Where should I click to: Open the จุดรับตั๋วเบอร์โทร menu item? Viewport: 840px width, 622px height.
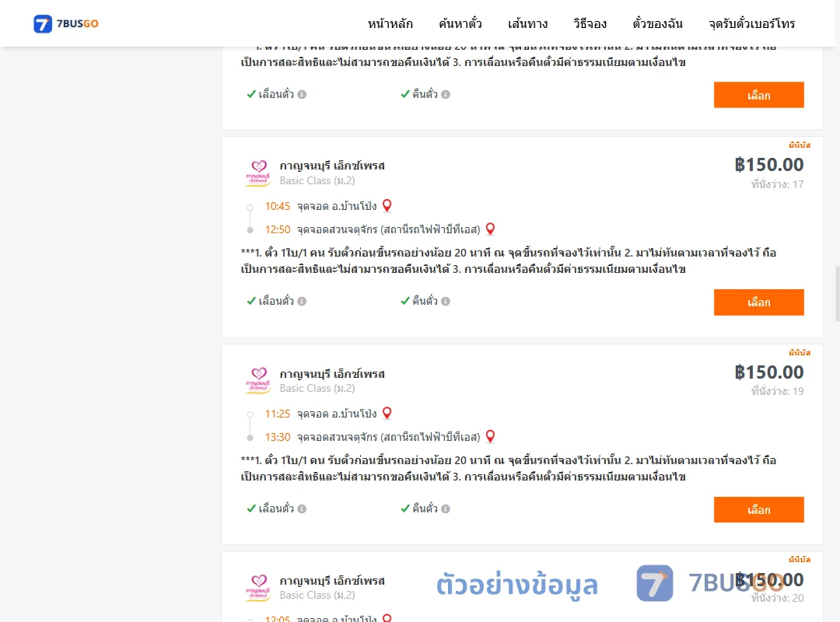tap(751, 23)
